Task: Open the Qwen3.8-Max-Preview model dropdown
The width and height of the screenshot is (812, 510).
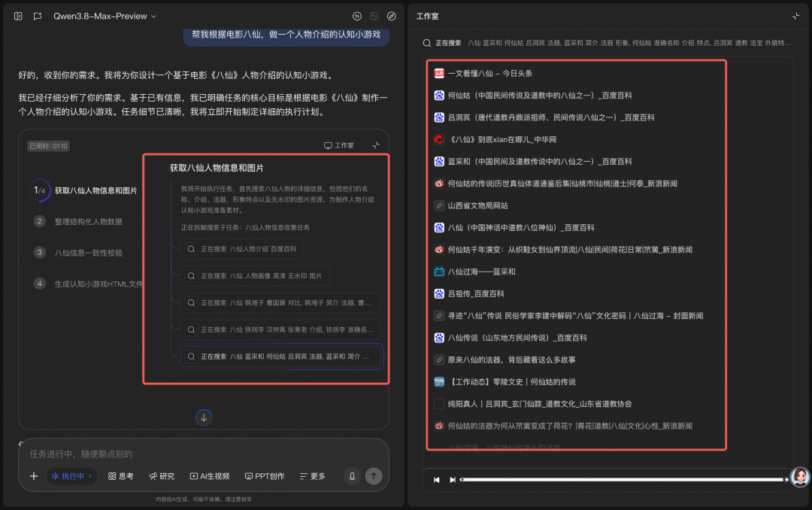Action: 105,16
